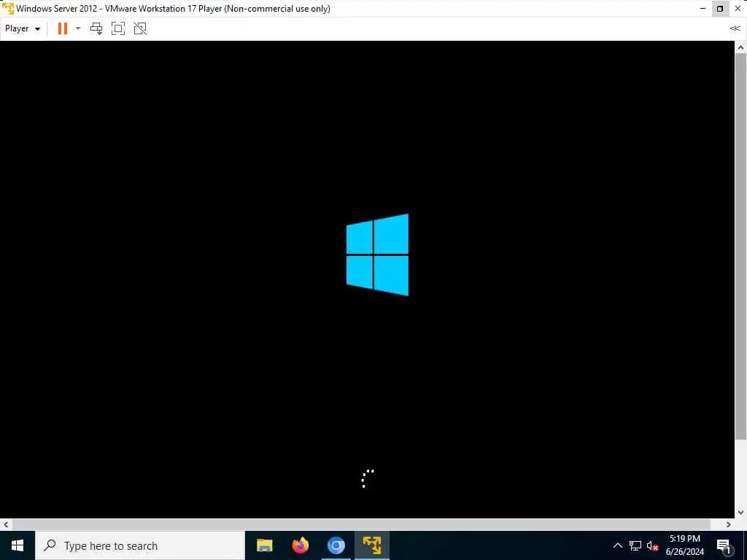
Task: Show hidden system tray icons
Action: pos(617,545)
